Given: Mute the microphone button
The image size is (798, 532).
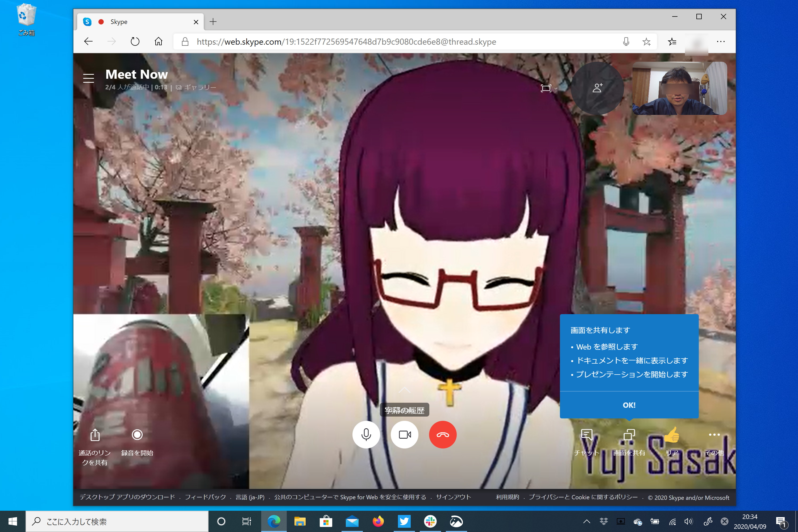Looking at the screenshot, I should pyautogui.click(x=366, y=435).
